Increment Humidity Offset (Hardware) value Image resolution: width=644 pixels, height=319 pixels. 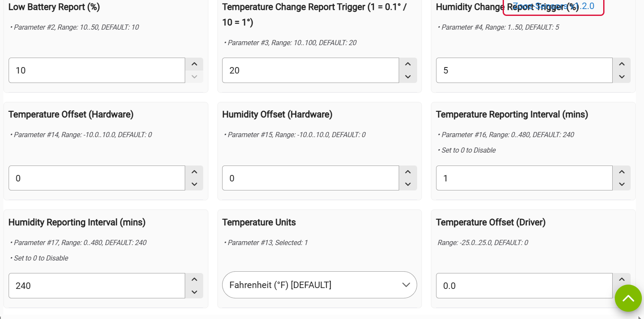[408, 172]
